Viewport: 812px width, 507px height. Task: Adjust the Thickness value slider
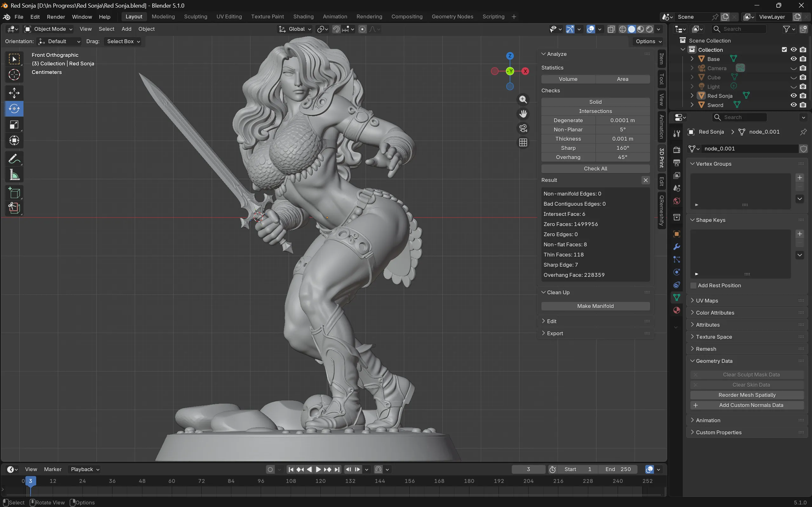(x=622, y=139)
